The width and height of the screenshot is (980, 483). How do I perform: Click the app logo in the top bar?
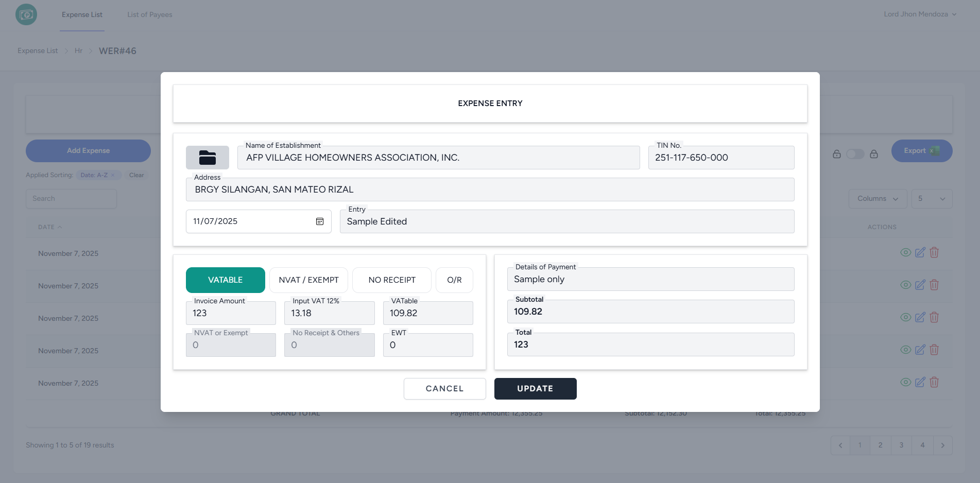(26, 14)
